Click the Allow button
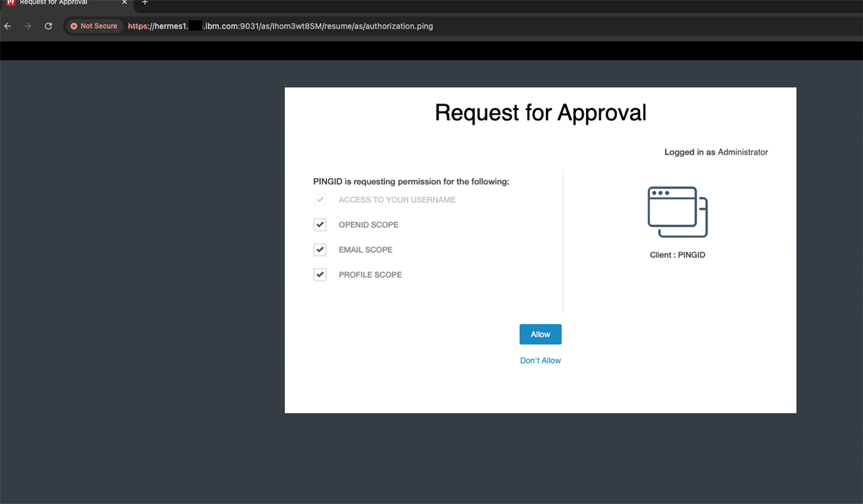This screenshot has height=504, width=863. [x=540, y=334]
